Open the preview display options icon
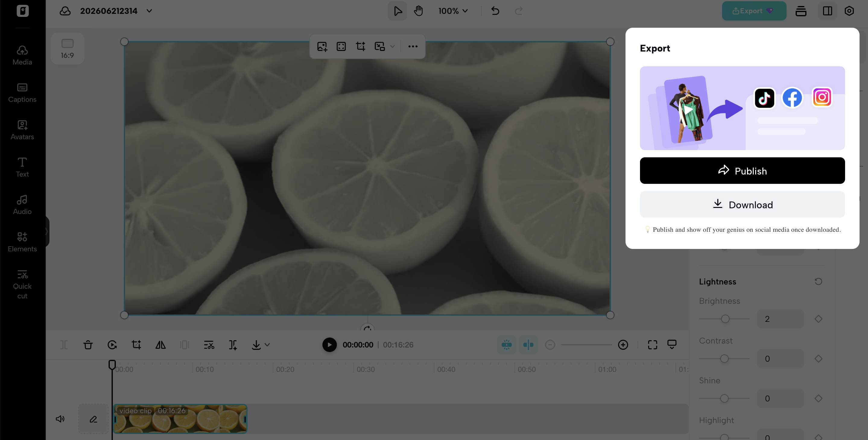 point(672,345)
